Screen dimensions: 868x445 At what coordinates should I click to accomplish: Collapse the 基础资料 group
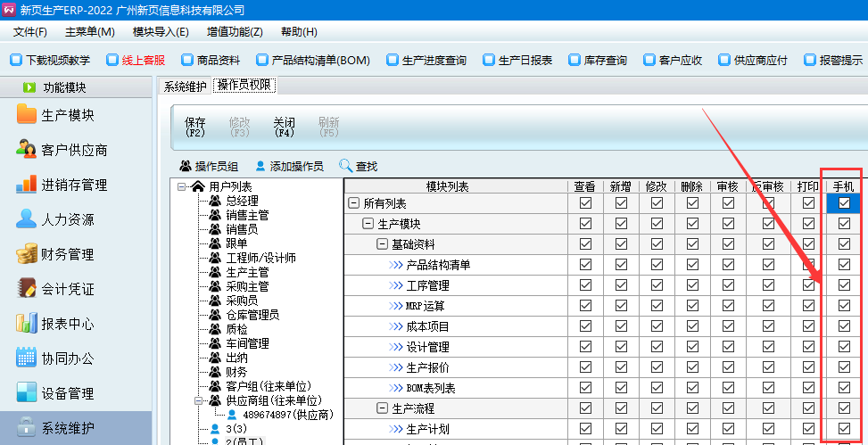tap(382, 244)
